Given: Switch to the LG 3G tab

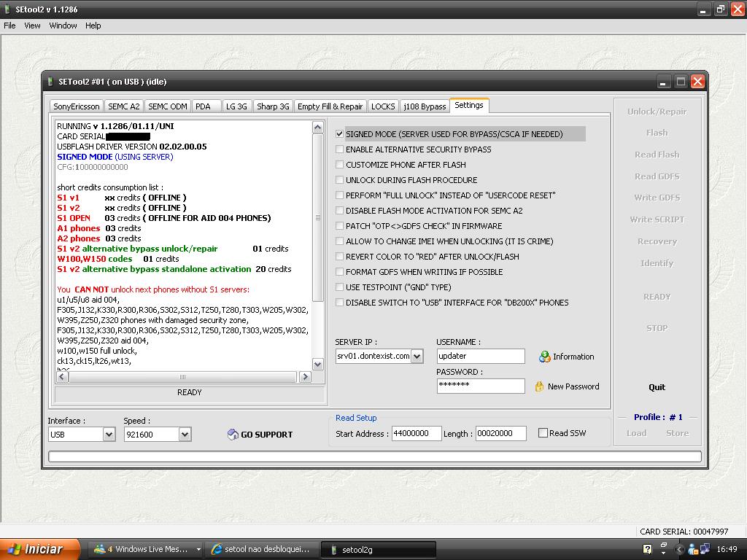Looking at the screenshot, I should [x=237, y=106].
